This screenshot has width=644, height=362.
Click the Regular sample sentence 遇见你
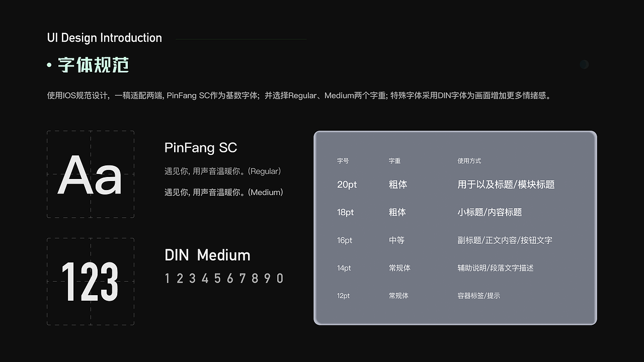tap(223, 171)
